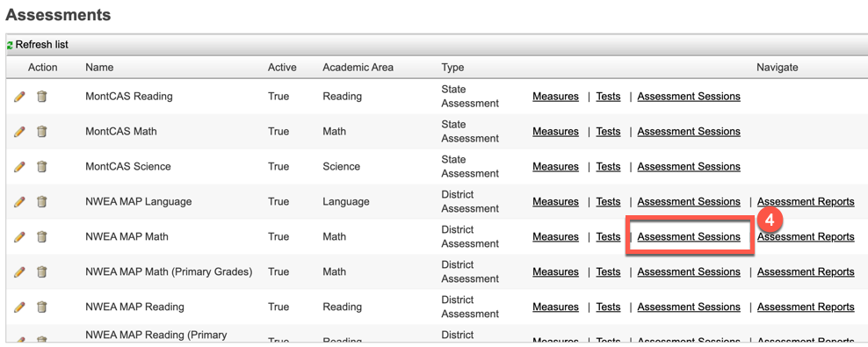The image size is (868, 347).
Task: Open Measures for MontCAS Reading
Action: pos(555,97)
